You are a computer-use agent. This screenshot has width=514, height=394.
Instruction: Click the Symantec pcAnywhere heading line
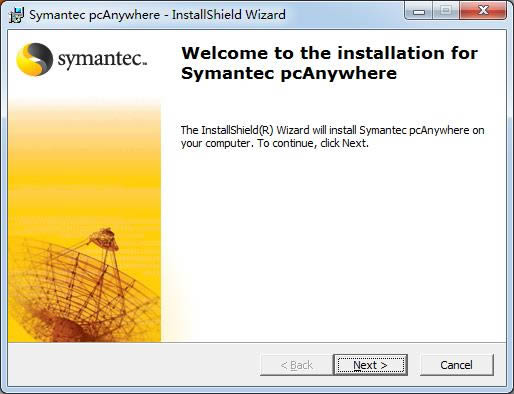coord(289,73)
